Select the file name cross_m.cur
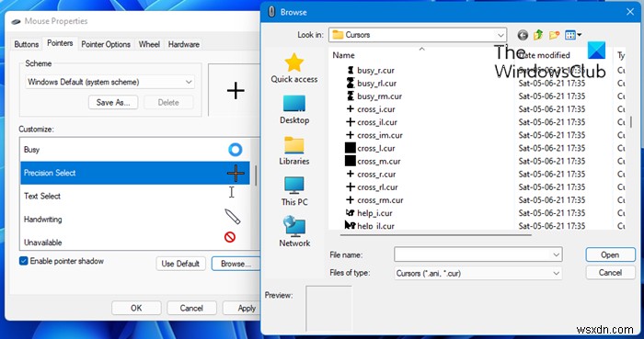Viewport: 644px width, 339px height. pos(379,161)
